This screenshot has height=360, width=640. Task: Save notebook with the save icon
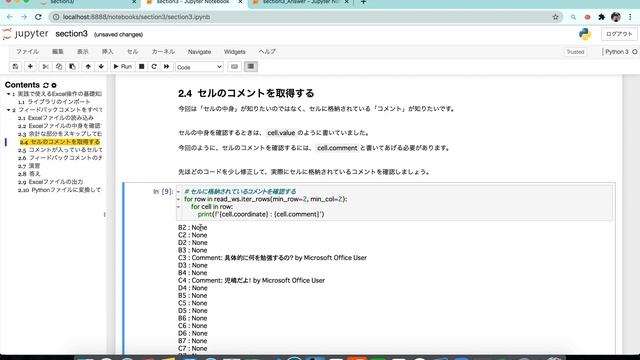[x=15, y=67]
